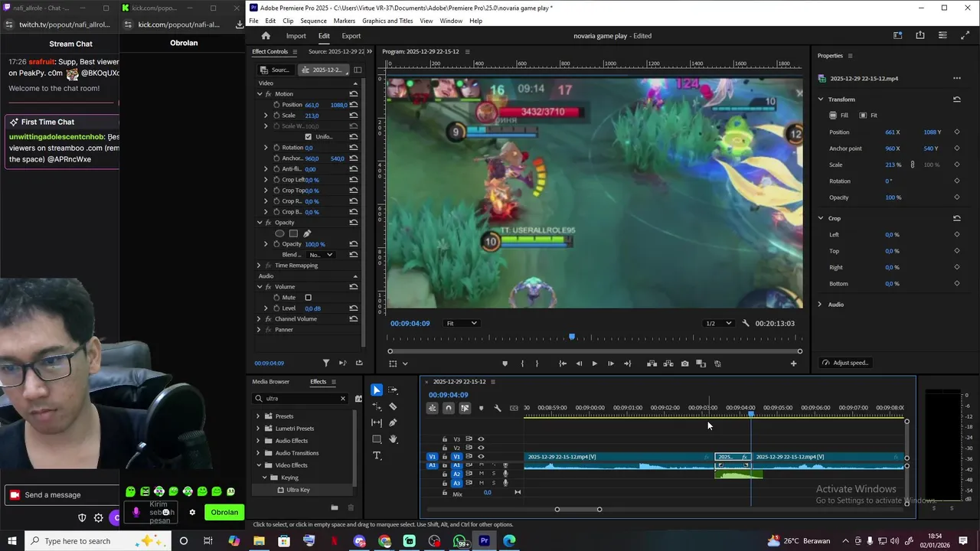Expand the Audio section in Properties panel
This screenshot has height=551, width=980.
tap(820, 305)
